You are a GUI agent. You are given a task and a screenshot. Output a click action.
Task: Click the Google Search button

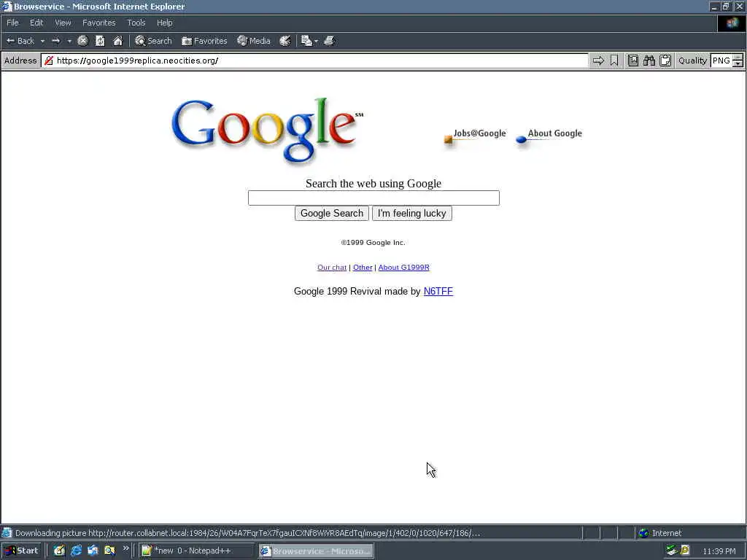pyautogui.click(x=332, y=214)
